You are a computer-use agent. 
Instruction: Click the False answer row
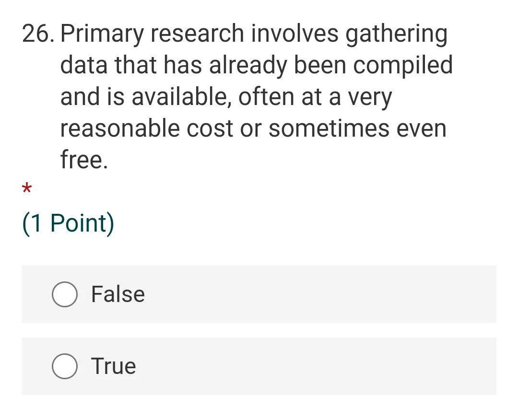(259, 294)
